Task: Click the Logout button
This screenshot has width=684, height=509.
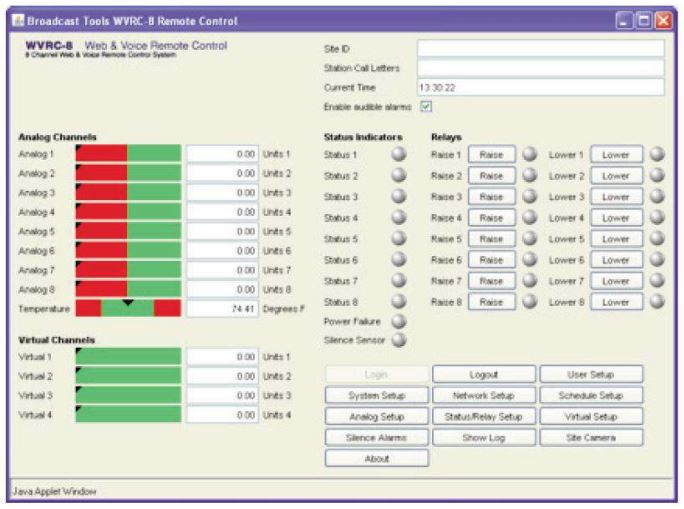Action: [484, 374]
